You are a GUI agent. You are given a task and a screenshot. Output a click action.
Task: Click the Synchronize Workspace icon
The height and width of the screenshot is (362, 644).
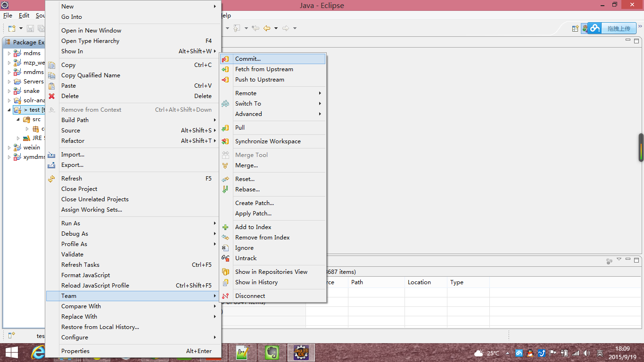[225, 141]
